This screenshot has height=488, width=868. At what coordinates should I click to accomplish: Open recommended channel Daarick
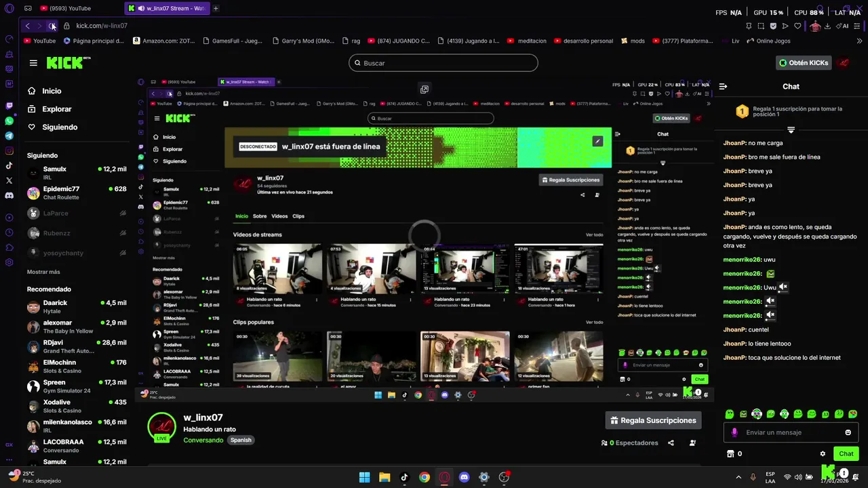pyautogui.click(x=77, y=306)
